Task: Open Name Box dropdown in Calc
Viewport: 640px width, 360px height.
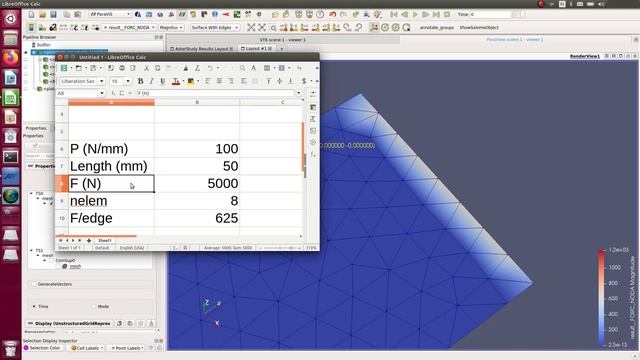Action: coord(102,93)
